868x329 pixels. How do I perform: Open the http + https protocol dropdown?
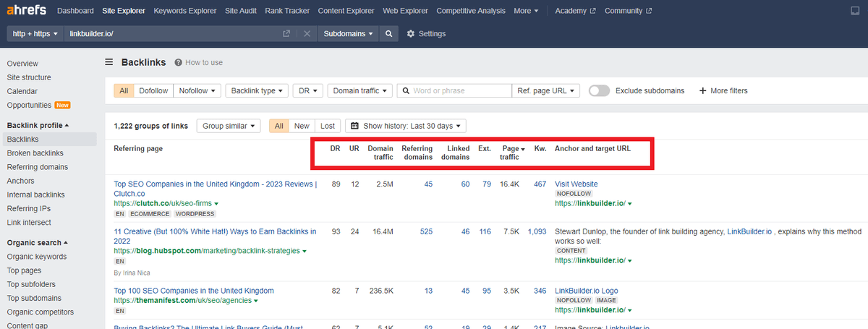pyautogui.click(x=35, y=34)
